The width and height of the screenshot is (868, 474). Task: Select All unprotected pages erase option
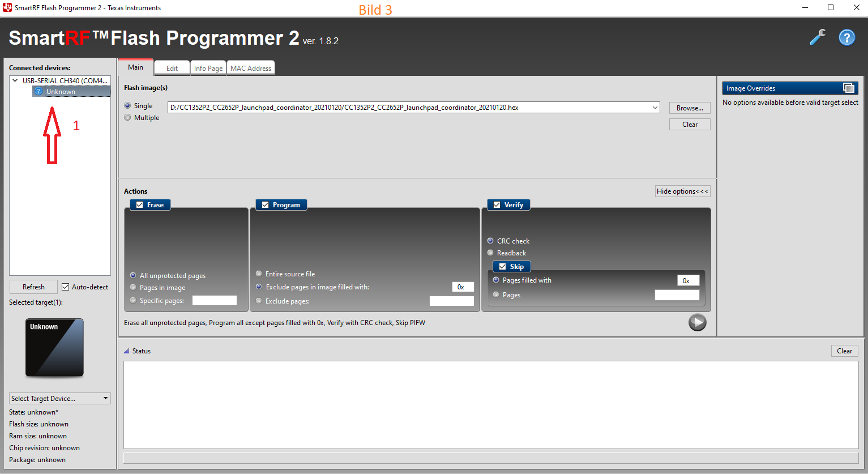[133, 275]
